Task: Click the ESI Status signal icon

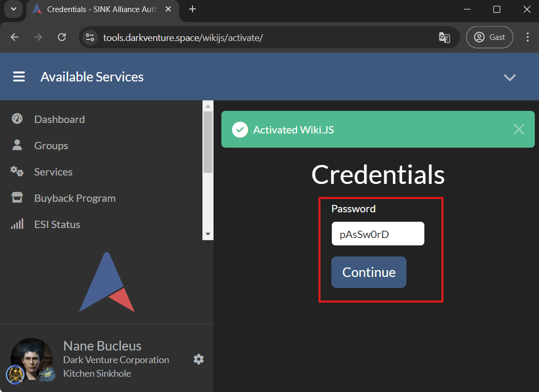Action: pos(17,224)
